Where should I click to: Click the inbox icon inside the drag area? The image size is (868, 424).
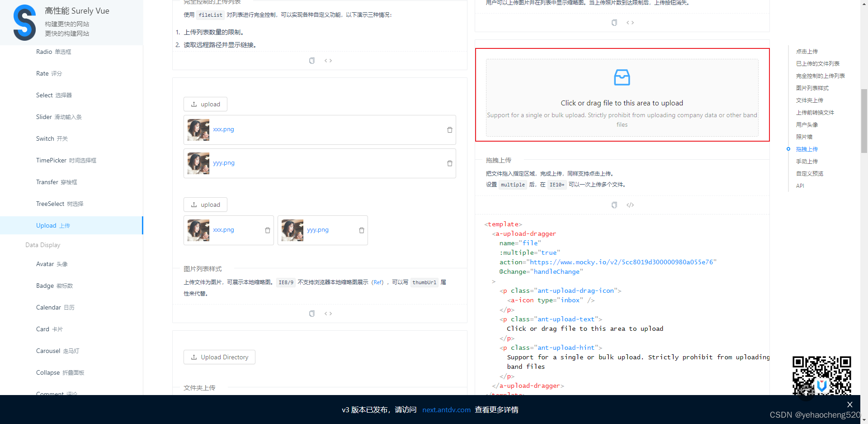[x=622, y=77]
